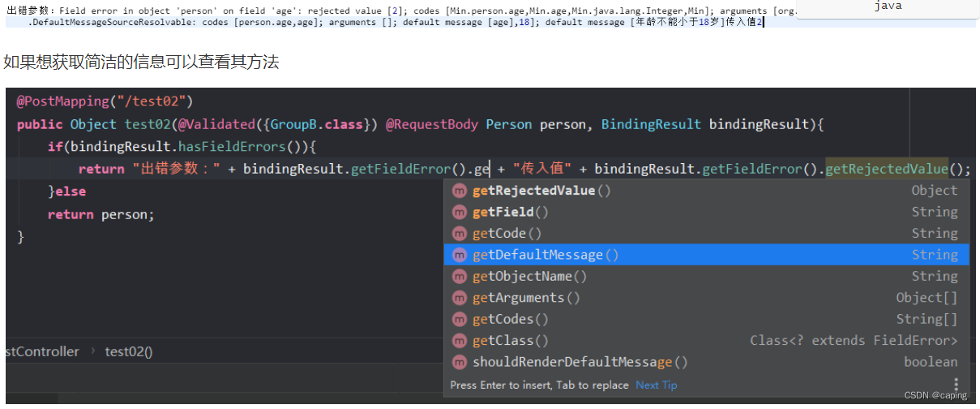This screenshot has height=409, width=980.
Task: Click method icon beside getField()
Action: pos(460,212)
